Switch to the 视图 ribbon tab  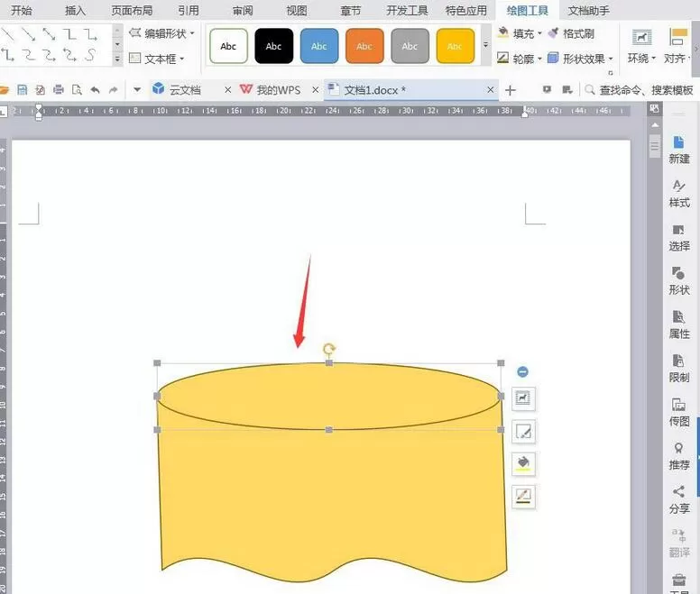297,10
